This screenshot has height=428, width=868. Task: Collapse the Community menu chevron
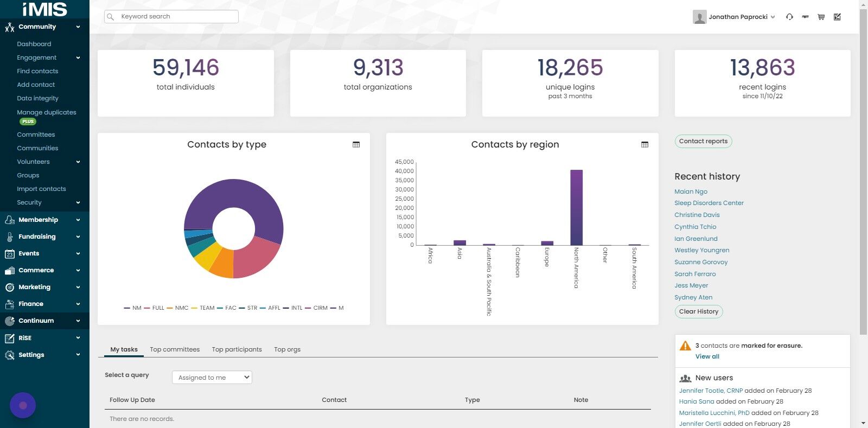[x=78, y=27]
